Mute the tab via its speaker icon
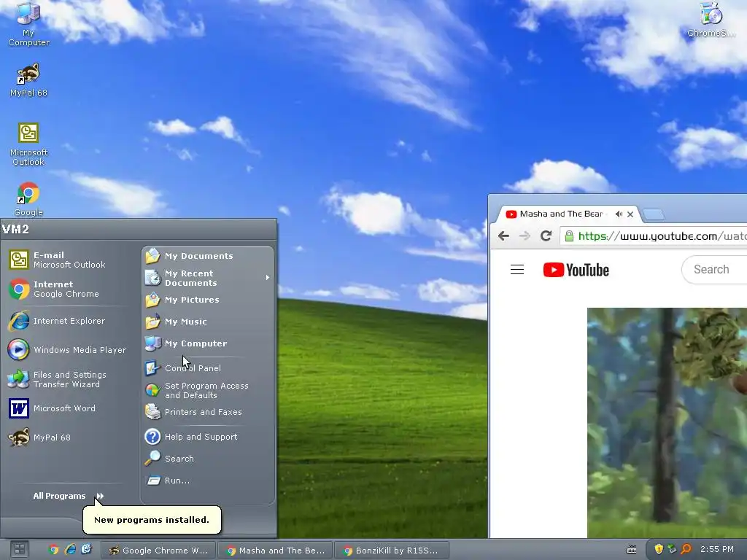 pyautogui.click(x=619, y=214)
